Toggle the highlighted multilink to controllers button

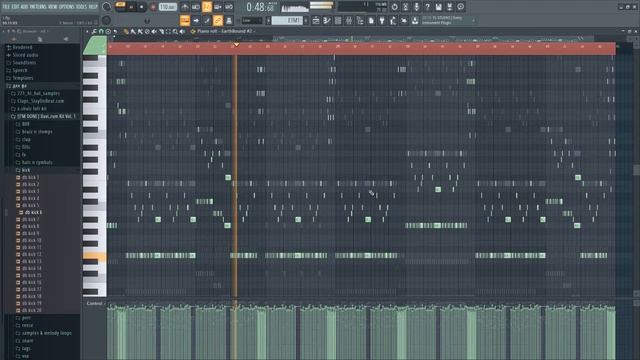point(218,20)
